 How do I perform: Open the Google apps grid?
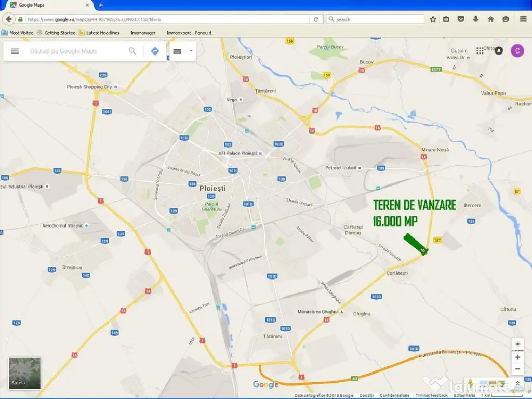click(480, 51)
